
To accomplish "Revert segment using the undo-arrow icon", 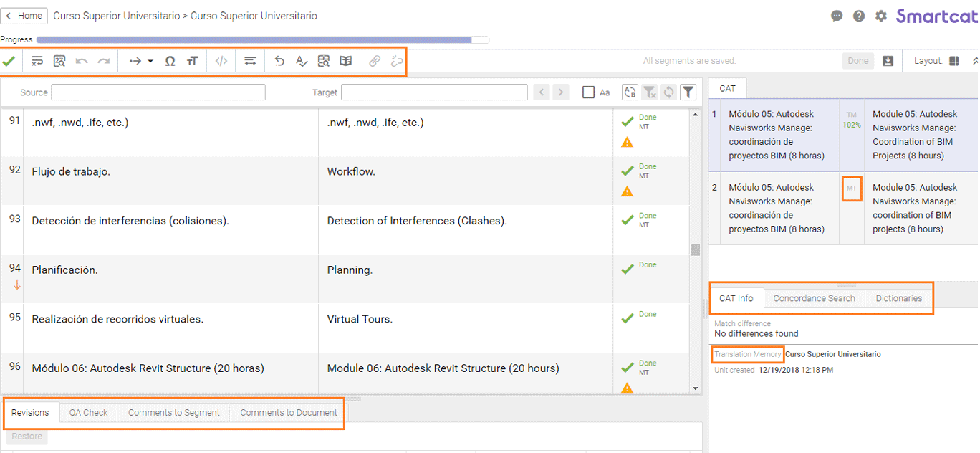I will (279, 61).
